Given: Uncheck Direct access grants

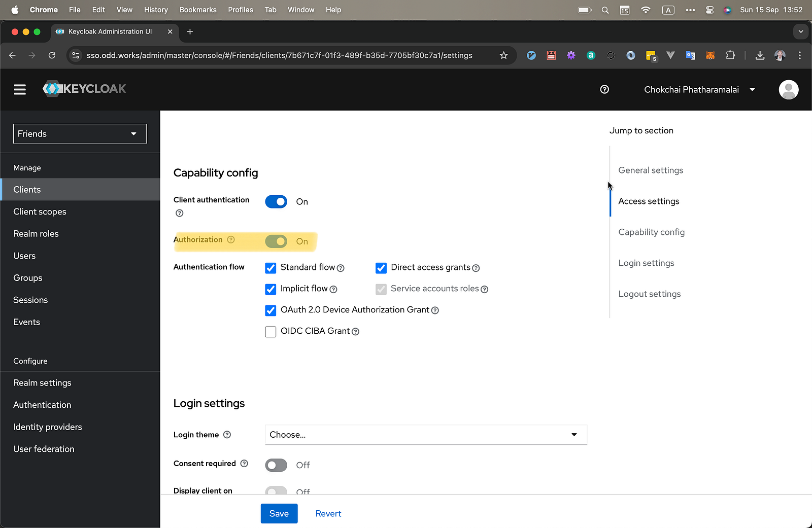Looking at the screenshot, I should pyautogui.click(x=381, y=268).
